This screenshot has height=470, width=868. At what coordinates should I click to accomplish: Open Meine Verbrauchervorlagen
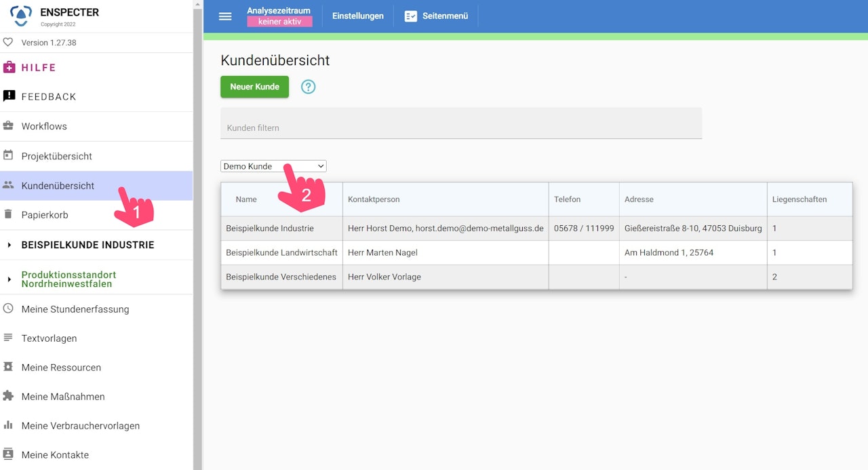pyautogui.click(x=80, y=426)
